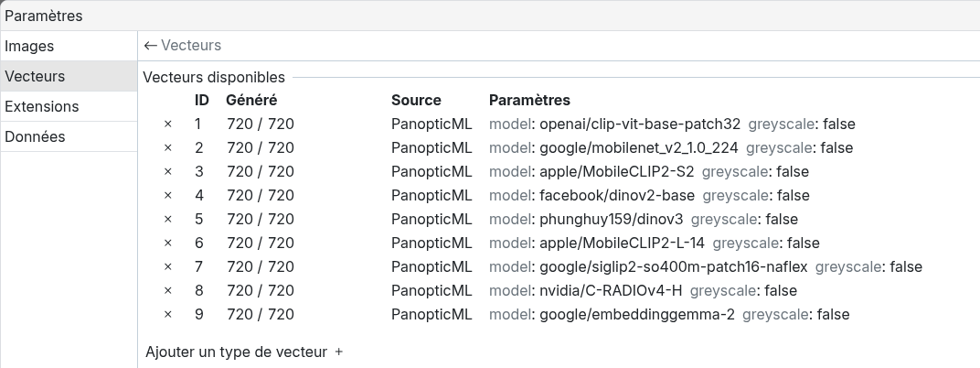Viewport: 980px width, 368px height.
Task: Delete vector 6 MobileCLIP2-L-14 using ×
Action: click(x=167, y=244)
